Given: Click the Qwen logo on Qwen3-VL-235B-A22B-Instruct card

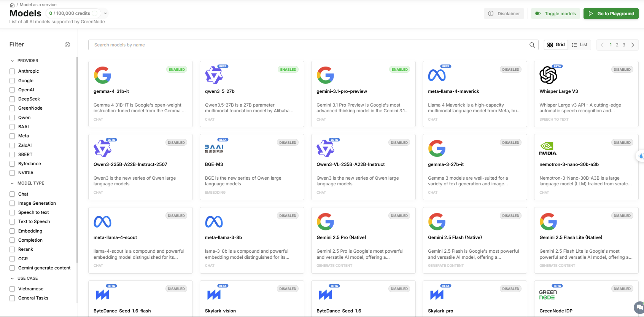Looking at the screenshot, I should point(325,148).
